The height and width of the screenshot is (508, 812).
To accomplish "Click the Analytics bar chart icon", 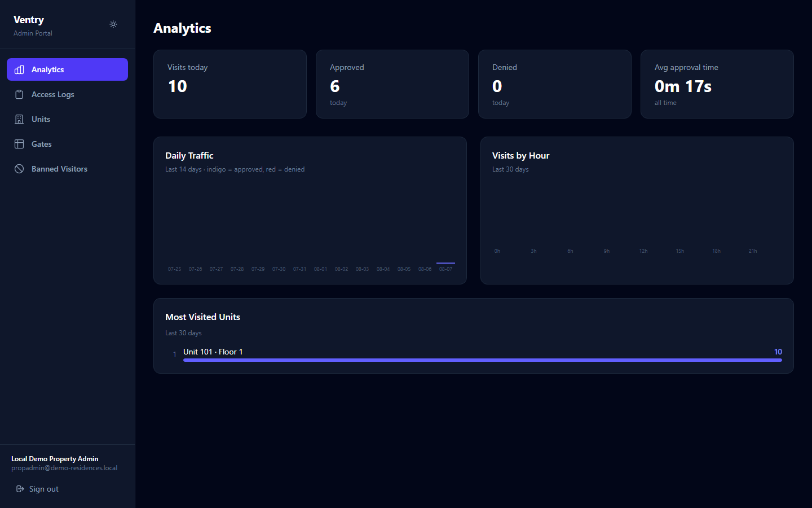I will tap(19, 69).
